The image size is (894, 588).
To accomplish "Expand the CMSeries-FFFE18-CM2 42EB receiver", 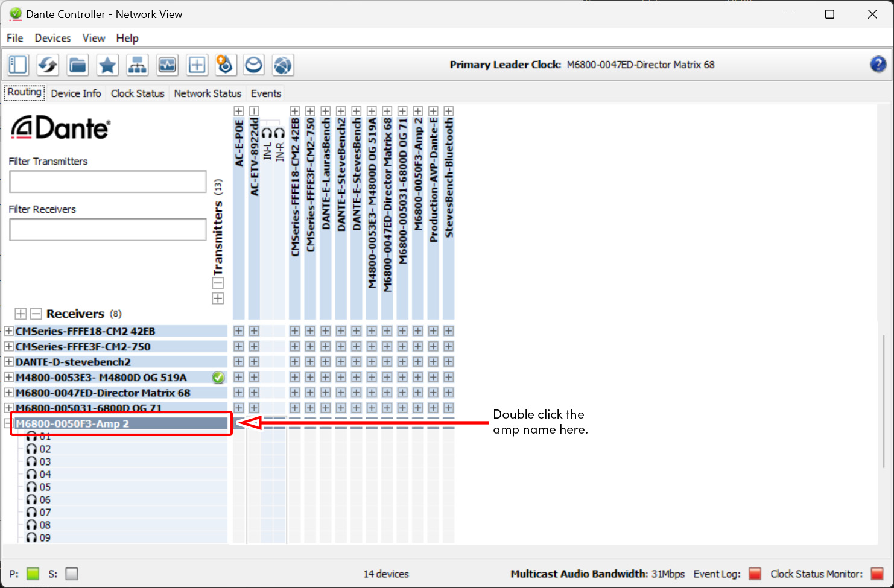I will [x=9, y=331].
